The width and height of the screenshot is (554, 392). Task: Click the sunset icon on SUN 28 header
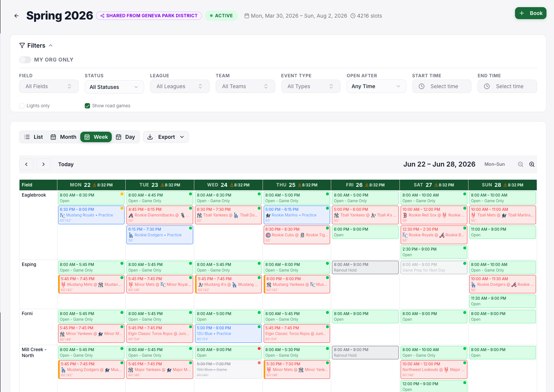point(505,185)
